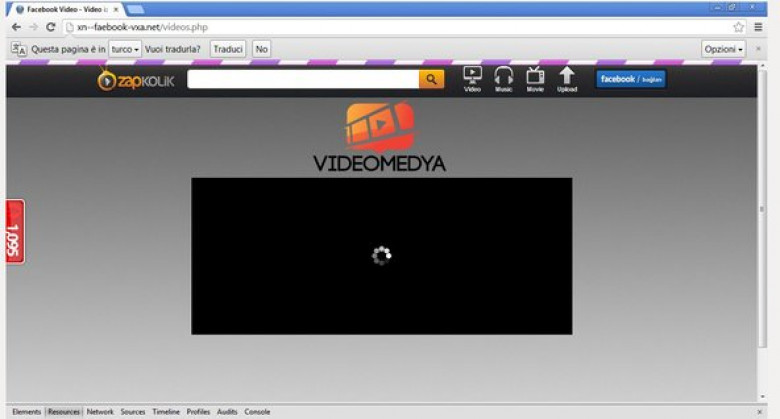This screenshot has height=419, width=780.
Task: Switch to the Elements devtools tab
Action: [26, 412]
